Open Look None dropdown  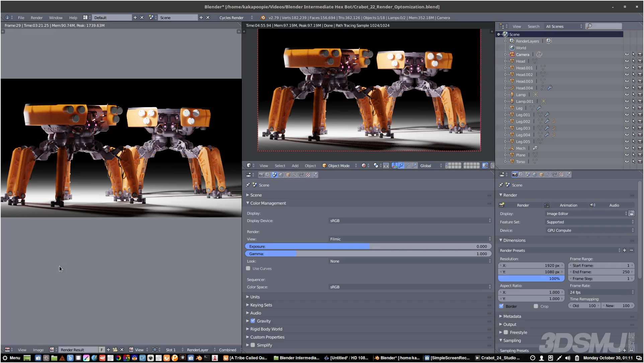click(x=410, y=261)
